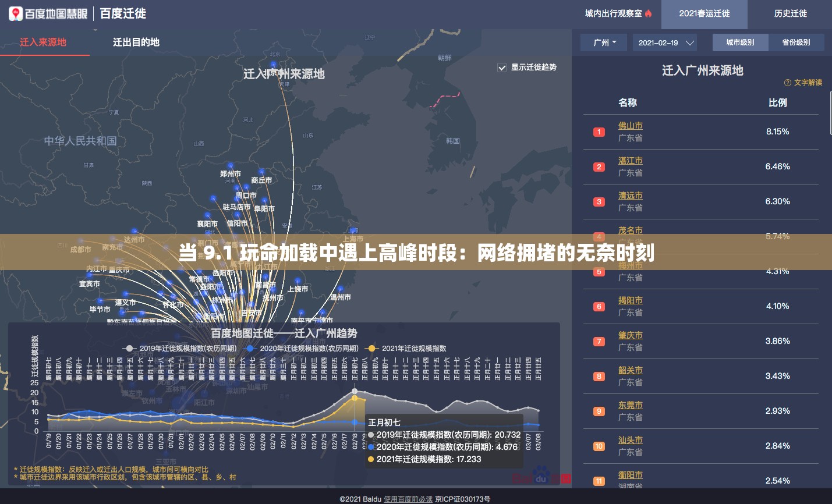Screen dimensions: 832x504
Task: Toggle 2021年迁徙规模指数 legend series
Action: pos(406,348)
